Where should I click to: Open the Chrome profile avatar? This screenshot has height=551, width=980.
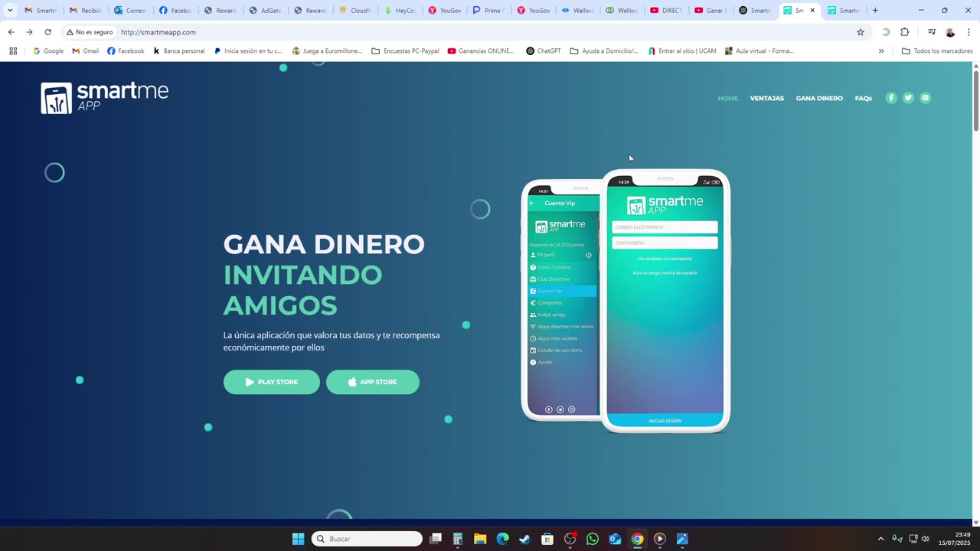[950, 32]
